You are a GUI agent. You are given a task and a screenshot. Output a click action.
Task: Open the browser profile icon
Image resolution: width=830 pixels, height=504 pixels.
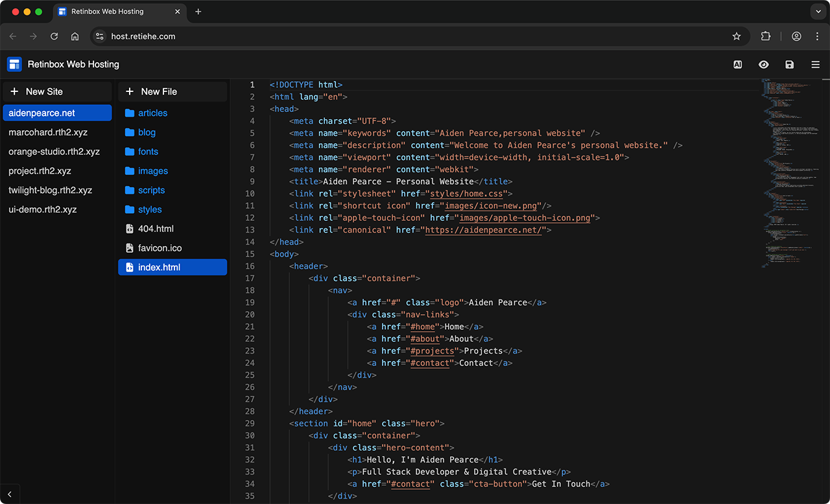(796, 36)
